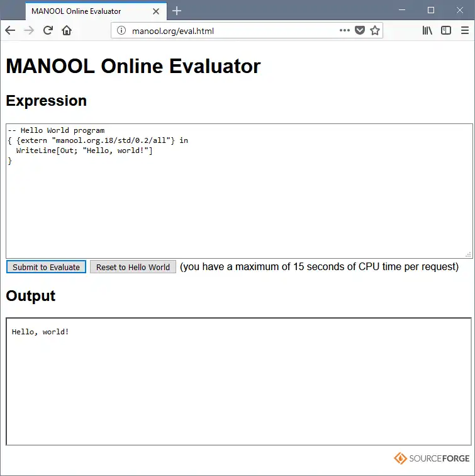Click the Output result box
The height and width of the screenshot is (476, 475).
tap(238, 382)
